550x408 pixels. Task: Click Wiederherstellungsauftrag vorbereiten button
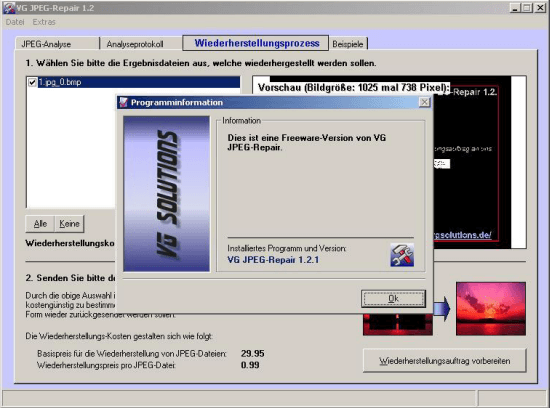(x=444, y=361)
